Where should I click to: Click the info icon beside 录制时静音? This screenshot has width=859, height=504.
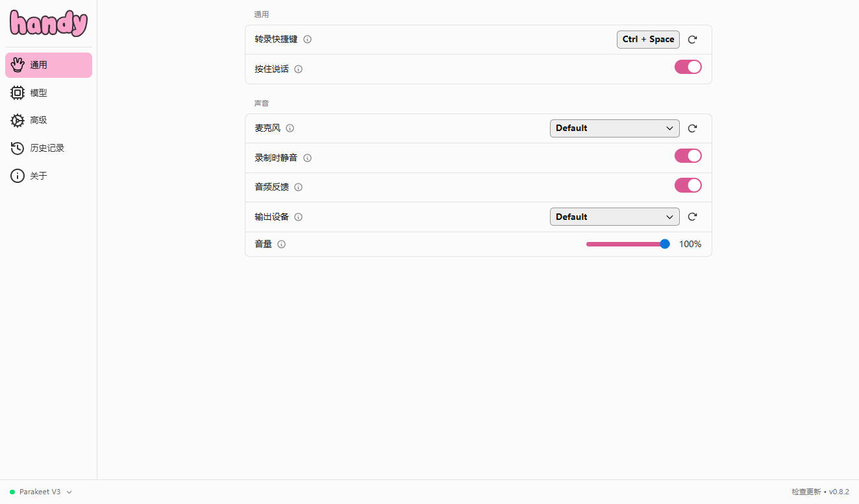coord(308,158)
